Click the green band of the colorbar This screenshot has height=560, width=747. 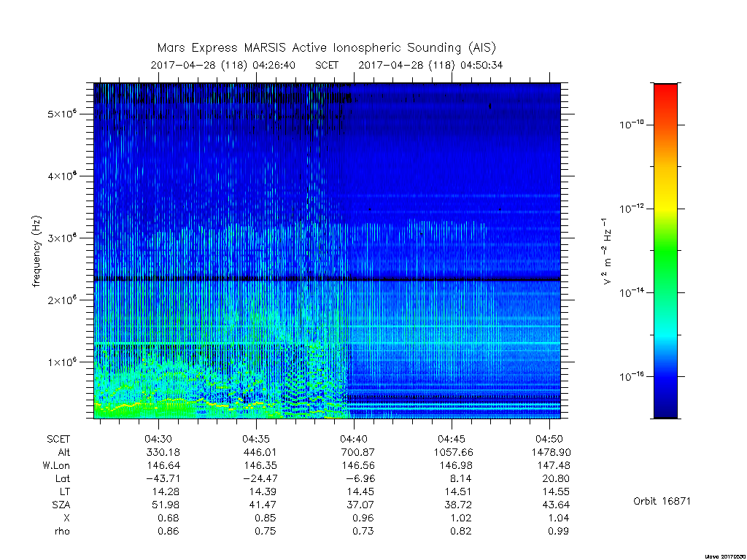[665, 252]
